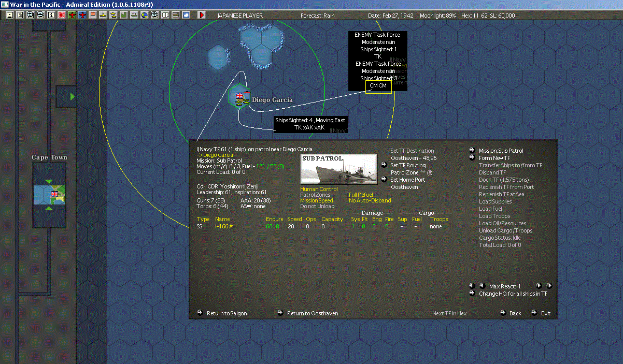Click Disband TF option
The width and height of the screenshot is (623, 364).
pyautogui.click(x=492, y=172)
